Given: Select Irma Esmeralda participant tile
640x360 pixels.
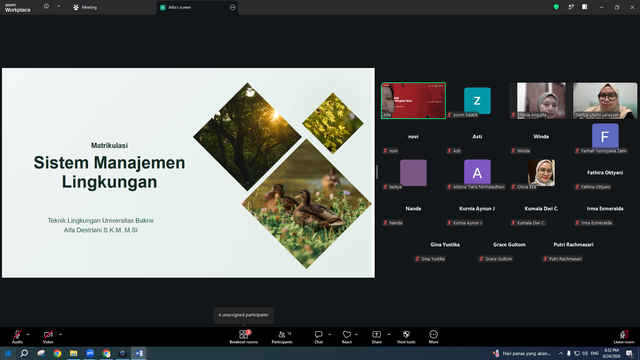Looking at the screenshot, I should pos(605,209).
